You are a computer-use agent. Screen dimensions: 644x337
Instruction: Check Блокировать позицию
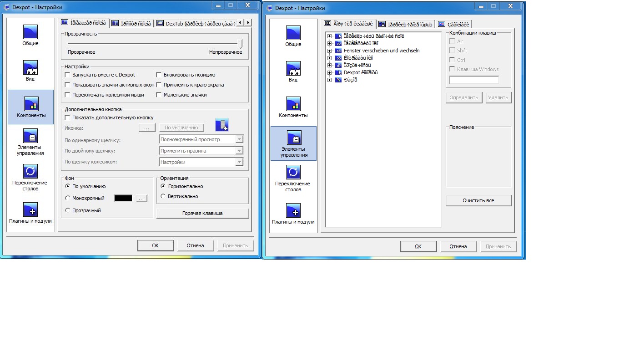[159, 75]
